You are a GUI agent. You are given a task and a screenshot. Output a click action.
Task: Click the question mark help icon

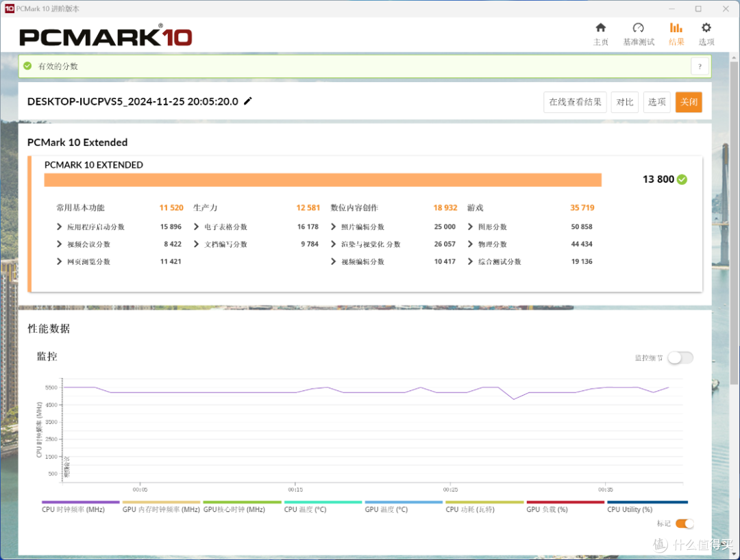(x=700, y=66)
